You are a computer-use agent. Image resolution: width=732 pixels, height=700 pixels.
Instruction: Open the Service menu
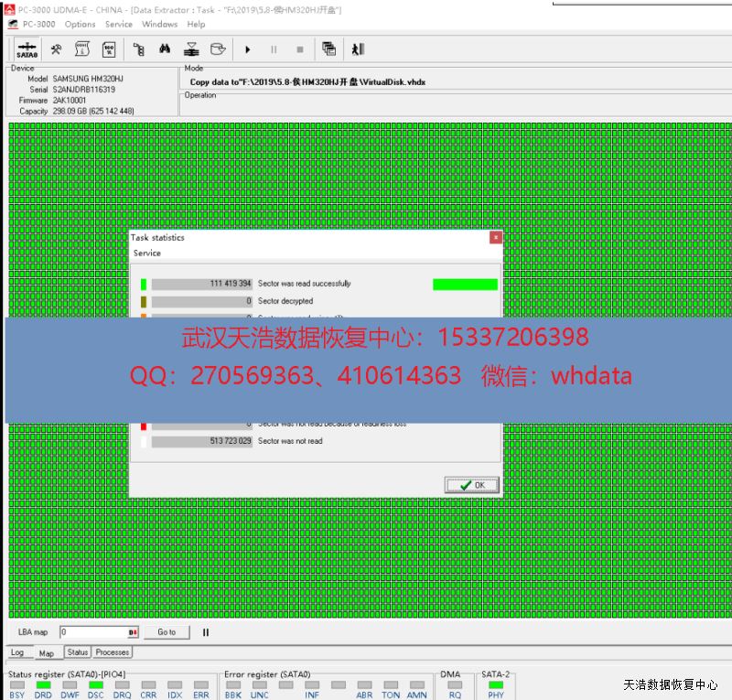119,25
